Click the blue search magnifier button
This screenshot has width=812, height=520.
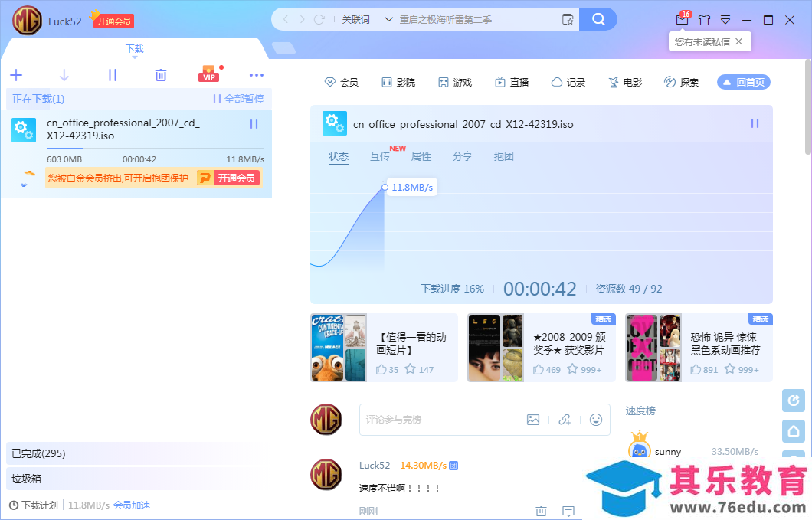tap(598, 20)
